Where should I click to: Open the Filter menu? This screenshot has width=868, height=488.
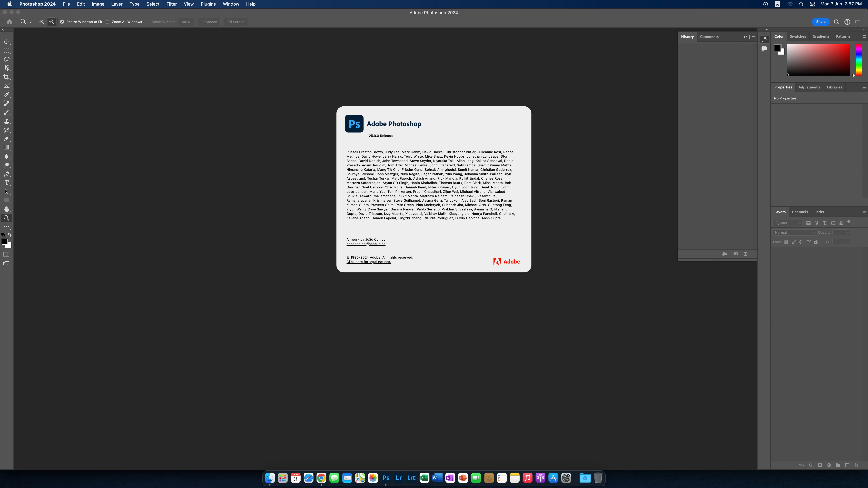[x=171, y=4]
